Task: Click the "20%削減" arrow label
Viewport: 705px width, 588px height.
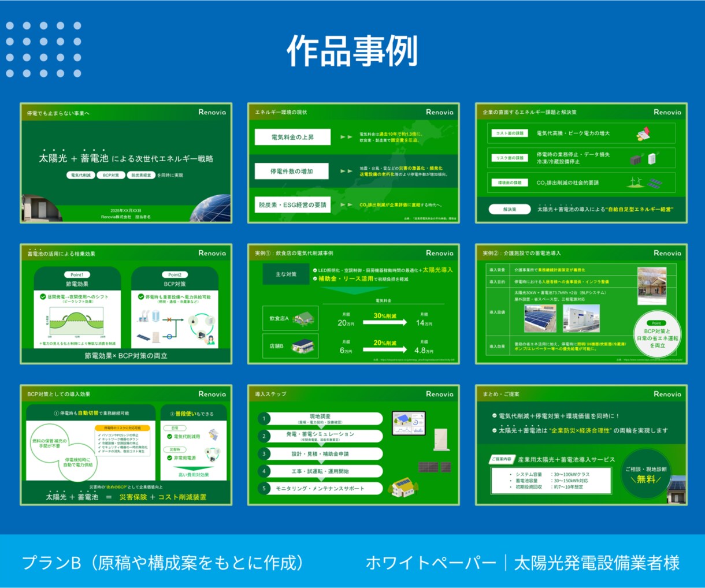Action: tap(385, 343)
